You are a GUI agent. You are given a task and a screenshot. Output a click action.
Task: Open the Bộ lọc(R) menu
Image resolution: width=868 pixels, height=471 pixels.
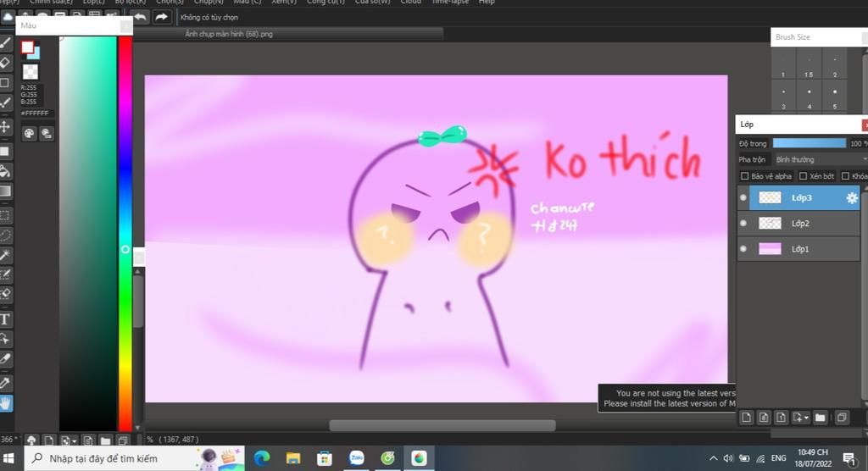[130, 3]
